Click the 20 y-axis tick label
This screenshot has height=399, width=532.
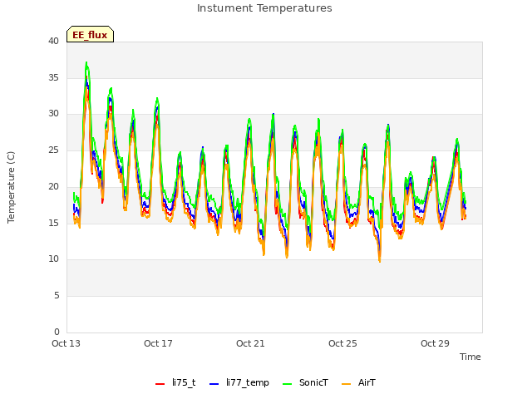coord(53,186)
